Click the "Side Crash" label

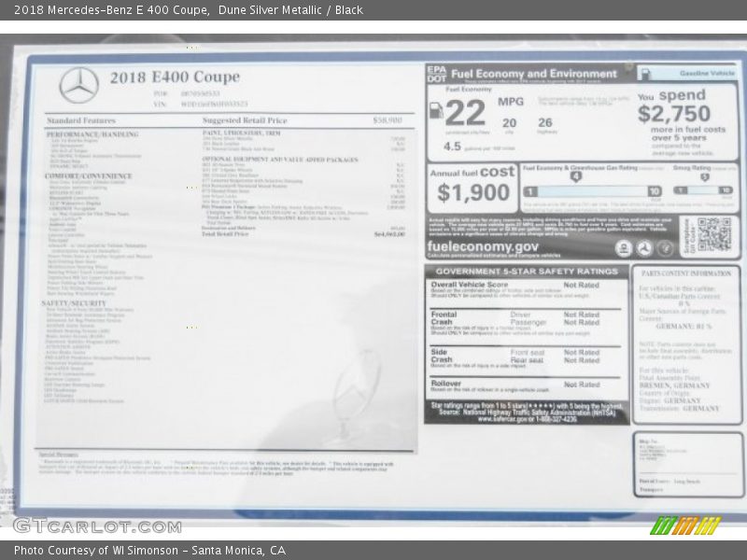[x=441, y=356]
